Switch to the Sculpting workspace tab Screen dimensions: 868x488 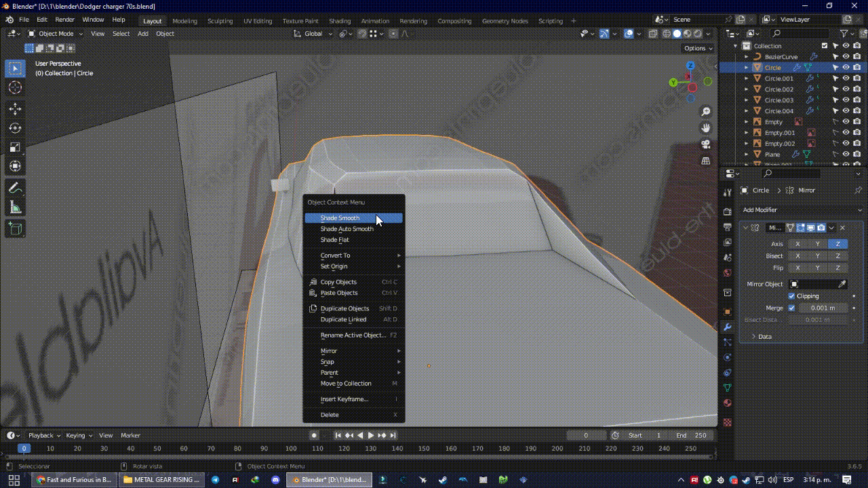(220, 21)
